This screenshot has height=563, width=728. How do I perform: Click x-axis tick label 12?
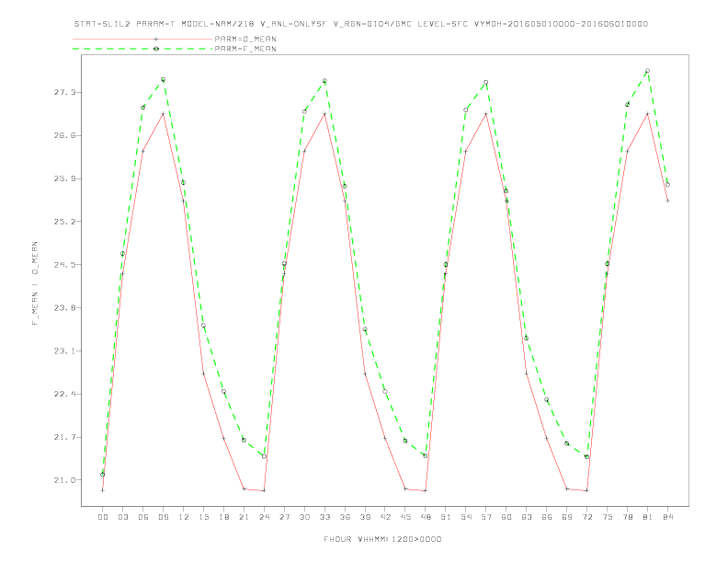tap(184, 517)
